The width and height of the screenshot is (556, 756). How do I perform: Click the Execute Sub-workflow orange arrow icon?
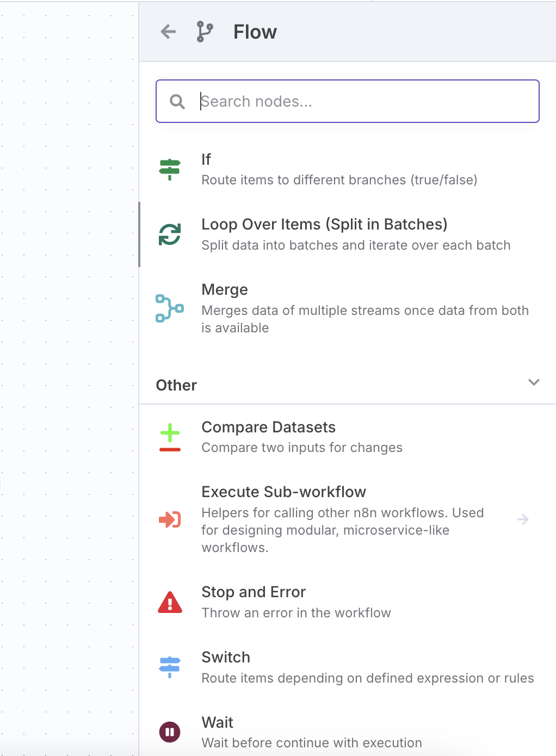170,519
